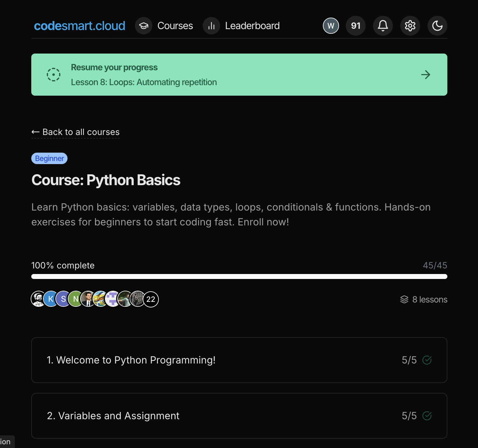Click the 8 lessons label

pos(430,299)
